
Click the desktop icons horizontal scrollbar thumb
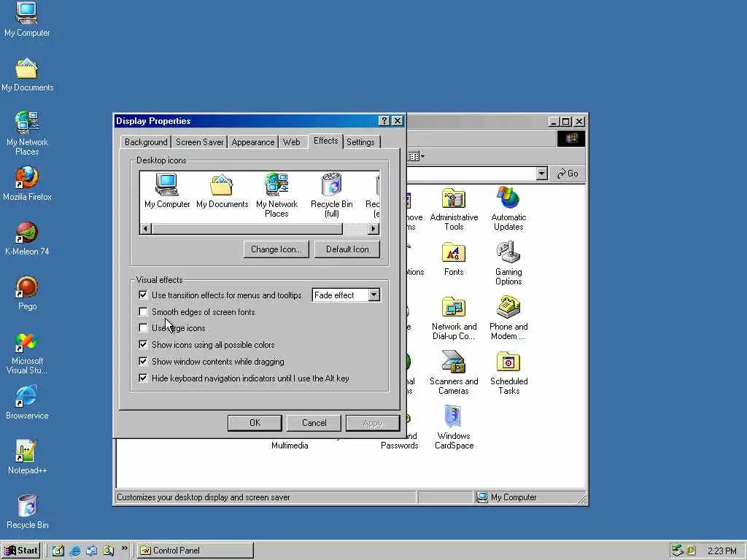click(247, 228)
